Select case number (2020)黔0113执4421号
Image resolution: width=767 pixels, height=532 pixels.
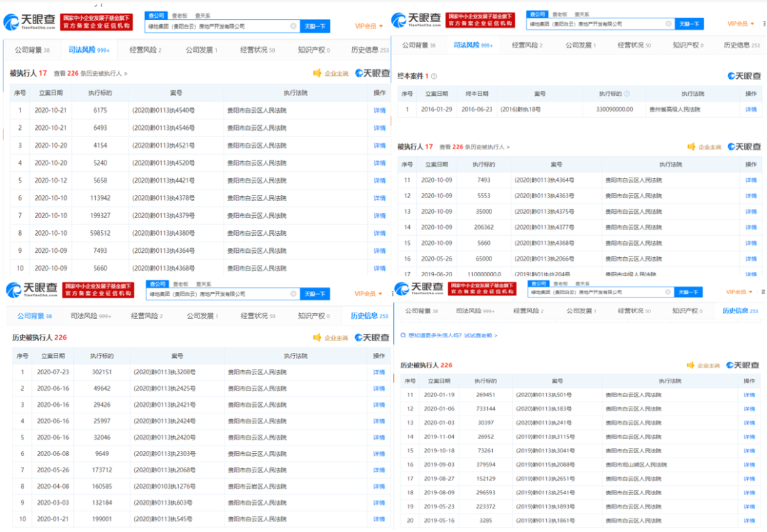(163, 180)
